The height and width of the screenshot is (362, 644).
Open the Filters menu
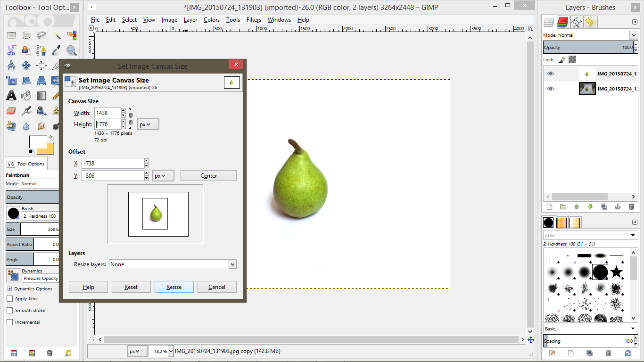coord(254,20)
